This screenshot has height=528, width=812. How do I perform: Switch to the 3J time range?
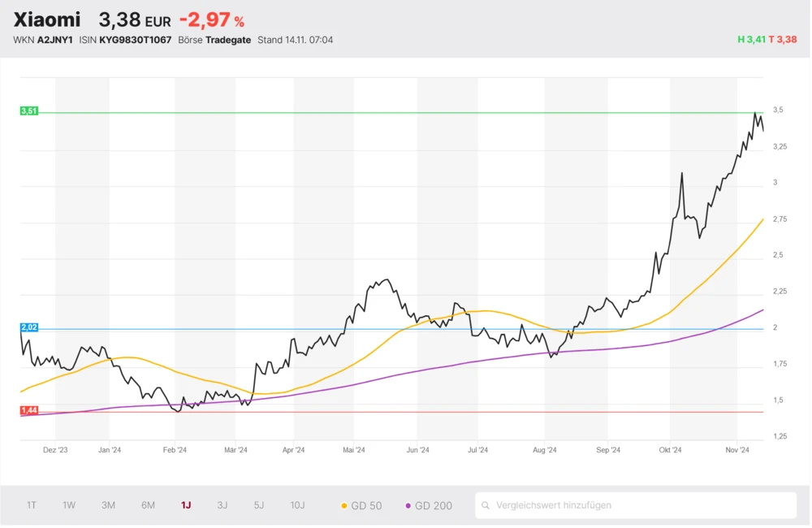222,505
